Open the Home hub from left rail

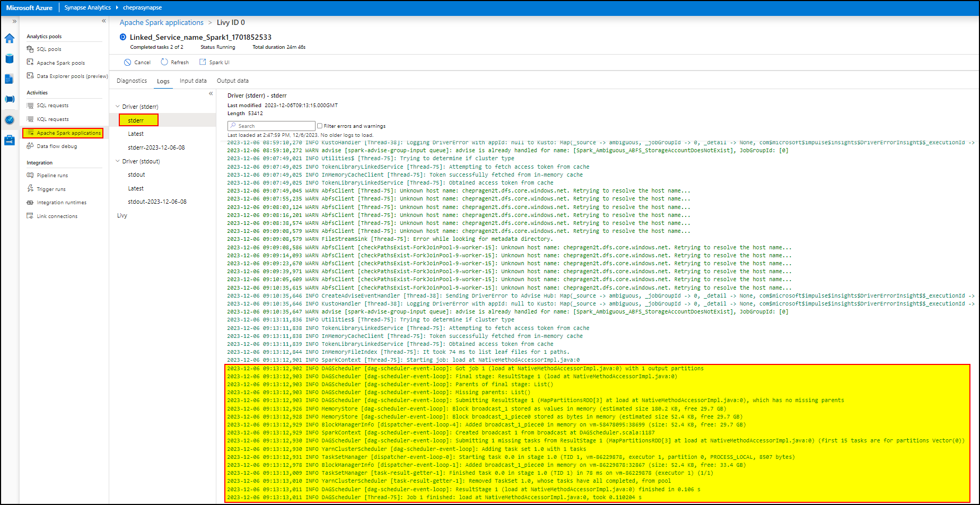[9, 38]
